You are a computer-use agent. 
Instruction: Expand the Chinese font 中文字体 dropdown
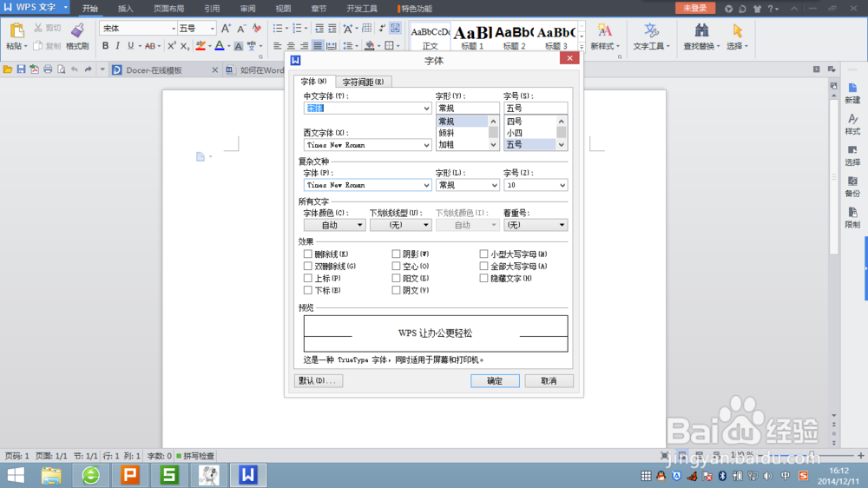426,108
